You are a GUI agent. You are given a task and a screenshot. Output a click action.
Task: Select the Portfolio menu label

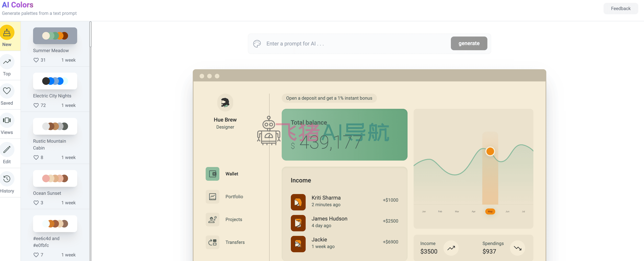click(x=234, y=197)
